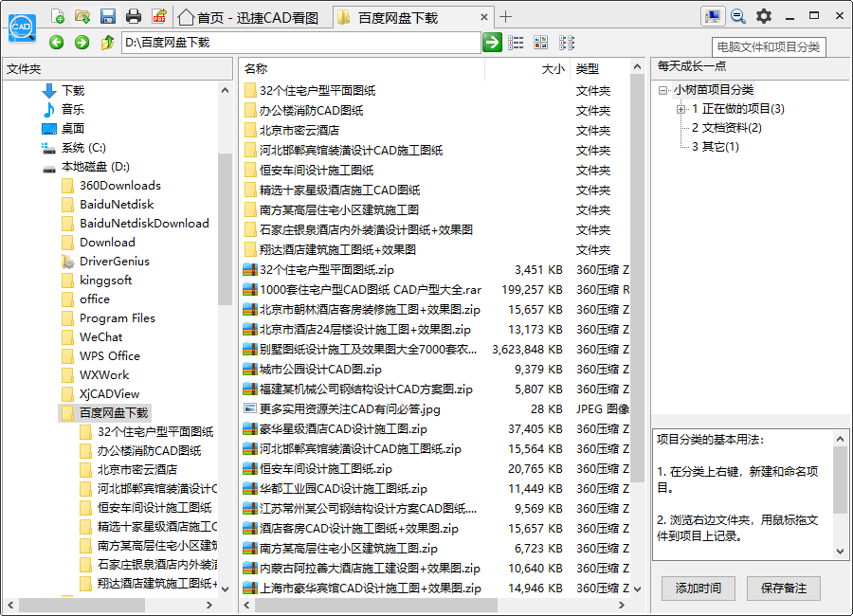
Task: Select 百度网盘下载 folder in the tree
Action: coord(113,413)
